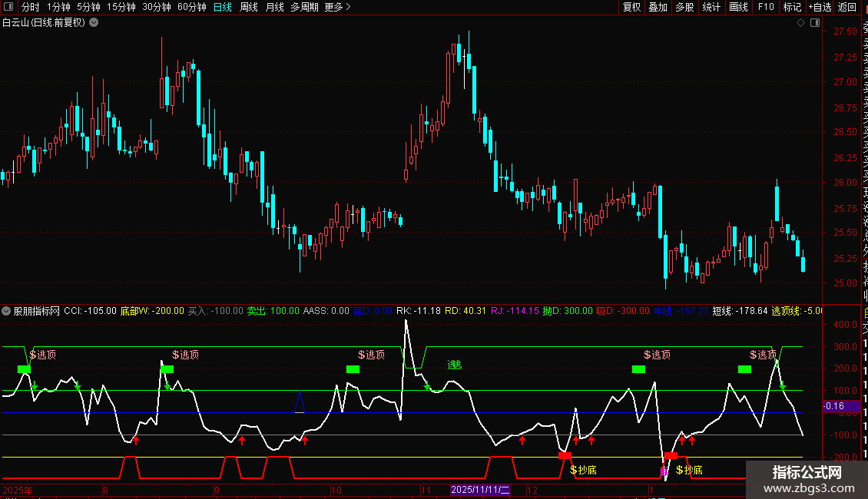Open the 复权 adjustment menu

tap(631, 7)
